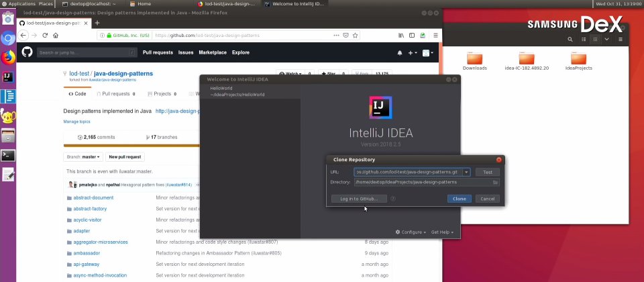Open the Applications menu in top panel

click(x=19, y=4)
